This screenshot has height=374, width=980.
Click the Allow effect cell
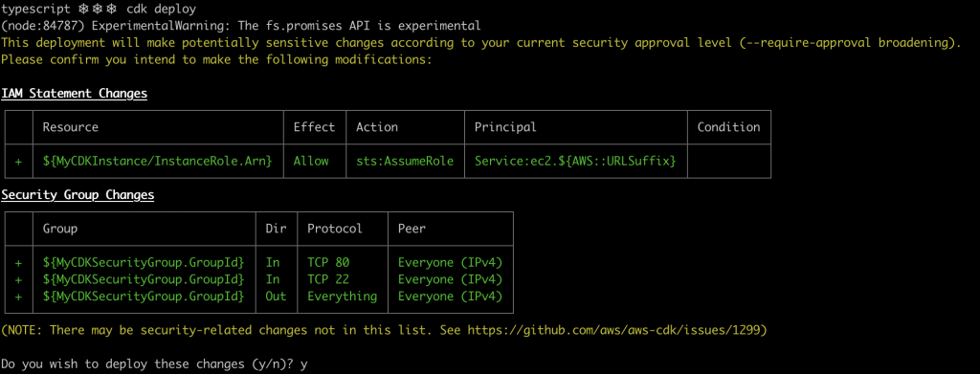(x=311, y=161)
